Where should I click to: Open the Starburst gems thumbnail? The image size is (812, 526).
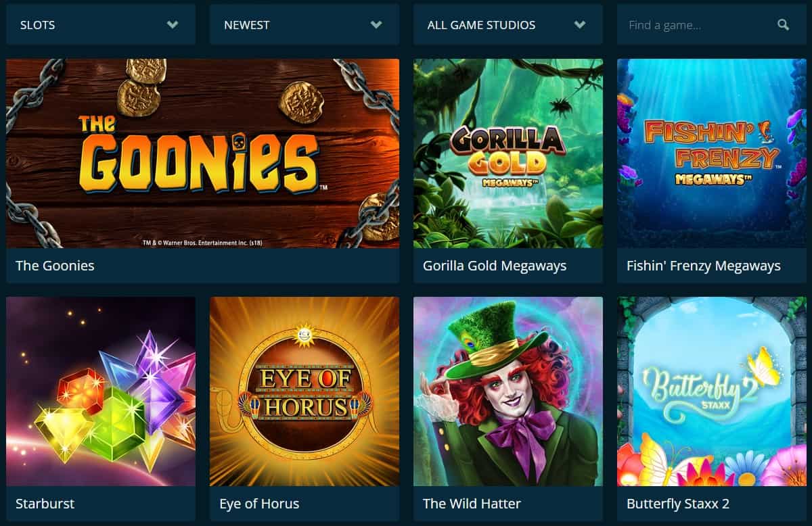pyautogui.click(x=101, y=391)
